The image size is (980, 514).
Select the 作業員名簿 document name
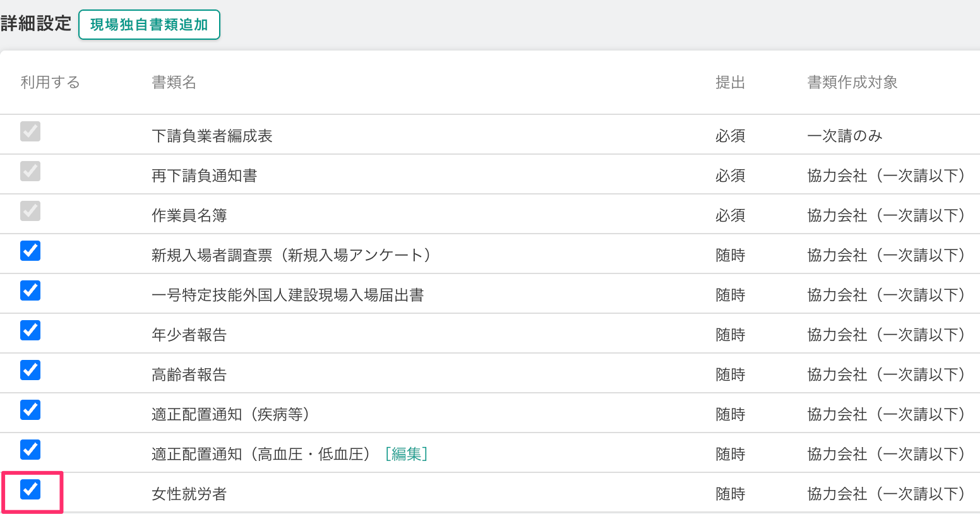[189, 215]
